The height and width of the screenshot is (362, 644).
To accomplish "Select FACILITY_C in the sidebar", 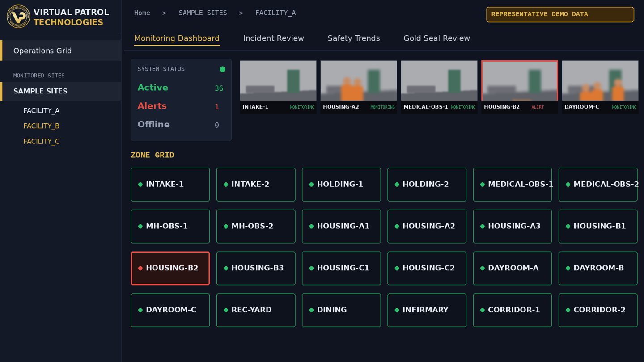I will (x=42, y=141).
